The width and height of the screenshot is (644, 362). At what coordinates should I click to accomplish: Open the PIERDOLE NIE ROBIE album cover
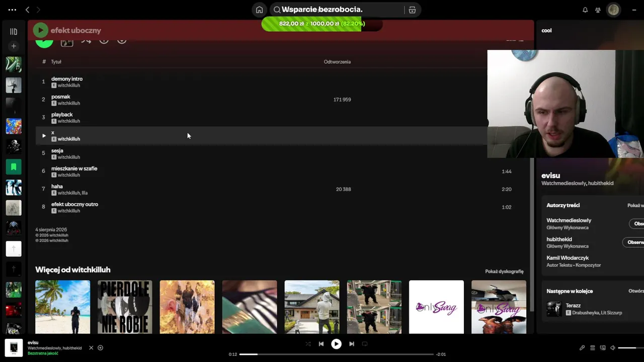[x=125, y=307]
